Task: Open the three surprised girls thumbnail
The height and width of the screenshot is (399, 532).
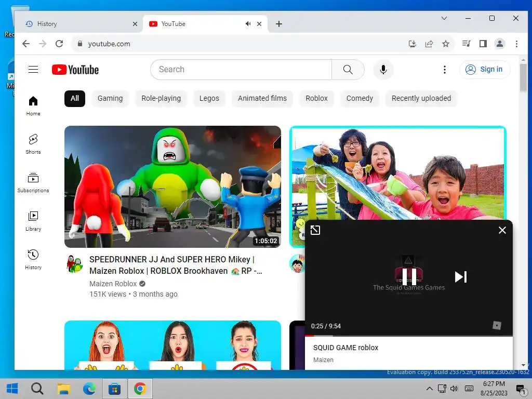Action: (172, 345)
